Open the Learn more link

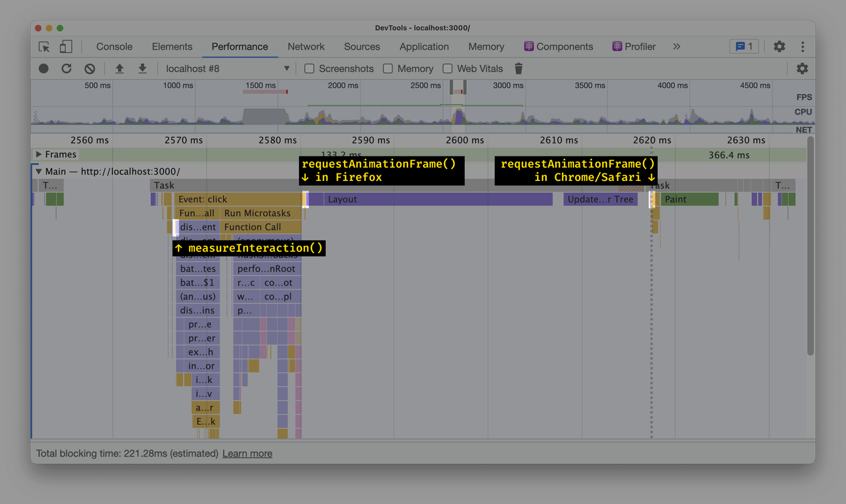tap(247, 453)
